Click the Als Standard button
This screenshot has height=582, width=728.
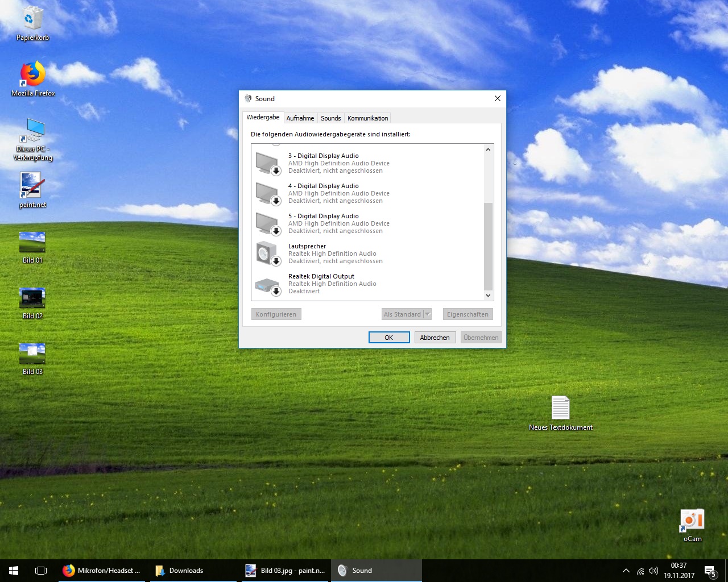pos(403,314)
